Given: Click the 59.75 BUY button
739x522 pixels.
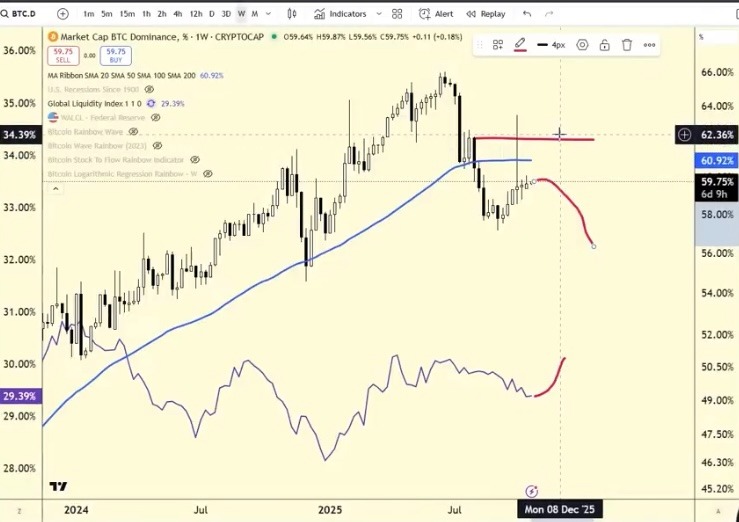Looking at the screenshot, I should (x=116, y=56).
